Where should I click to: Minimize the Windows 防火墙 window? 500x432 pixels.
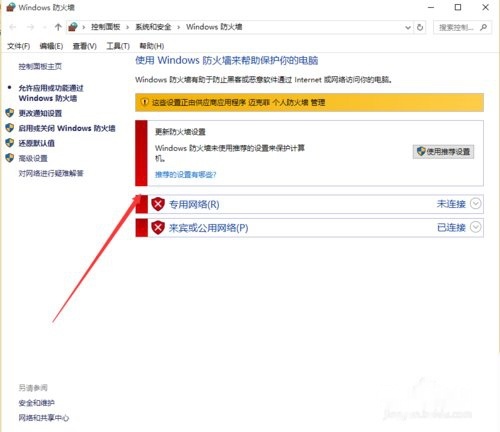(431, 7)
